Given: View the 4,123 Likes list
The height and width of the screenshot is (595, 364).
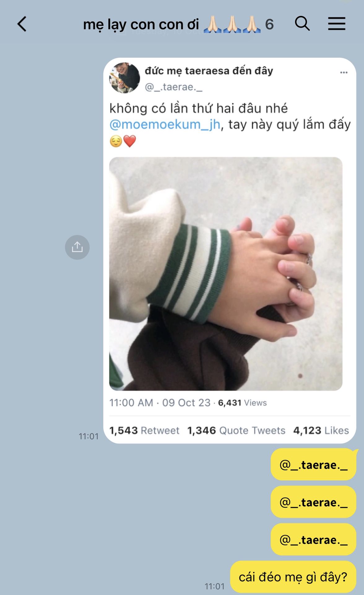Looking at the screenshot, I should click(321, 430).
